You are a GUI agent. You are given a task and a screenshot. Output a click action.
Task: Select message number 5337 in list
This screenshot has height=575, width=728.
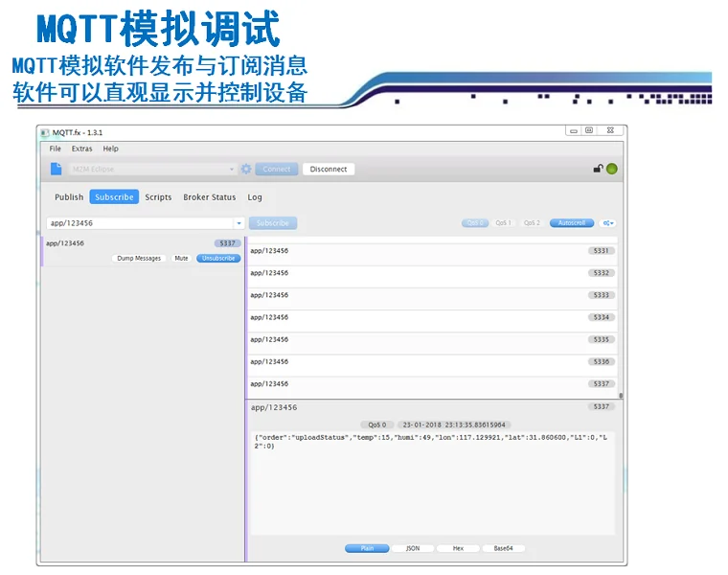(x=432, y=388)
